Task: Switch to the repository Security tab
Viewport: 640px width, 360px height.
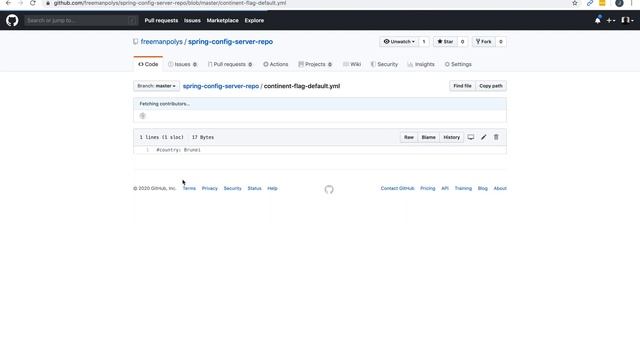Action: (384, 64)
